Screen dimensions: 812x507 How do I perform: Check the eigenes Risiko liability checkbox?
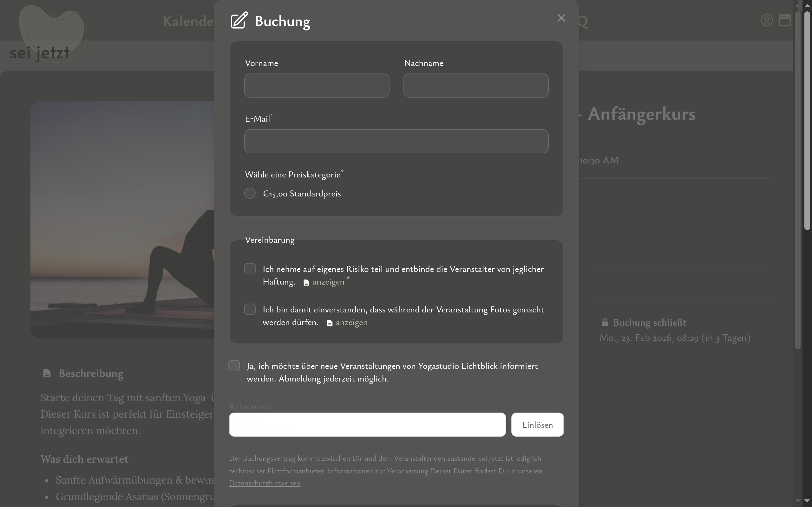pyautogui.click(x=250, y=268)
